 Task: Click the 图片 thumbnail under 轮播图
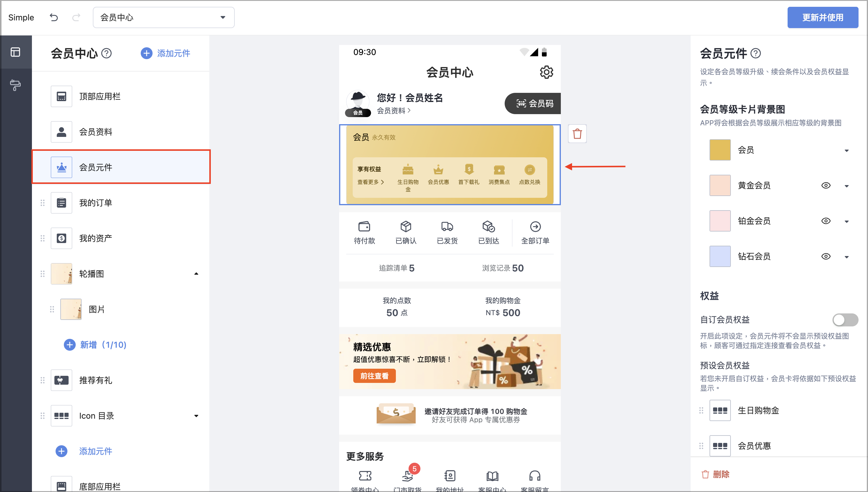click(71, 309)
